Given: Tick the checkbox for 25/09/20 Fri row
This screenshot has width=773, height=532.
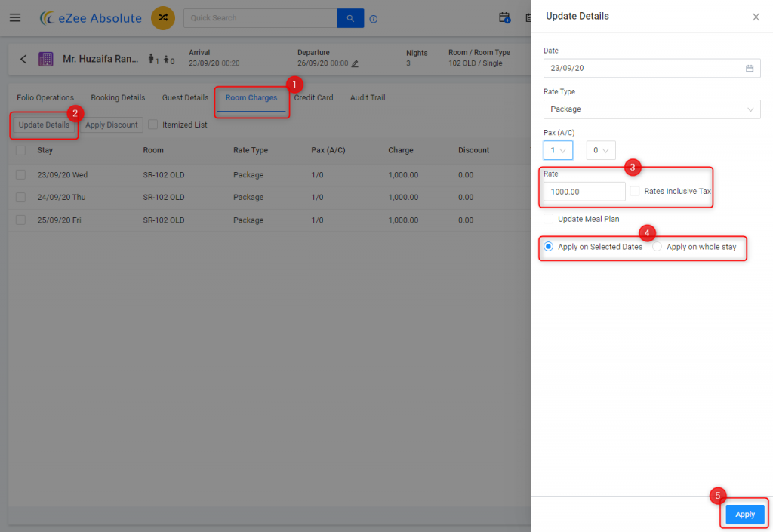Looking at the screenshot, I should (20, 220).
